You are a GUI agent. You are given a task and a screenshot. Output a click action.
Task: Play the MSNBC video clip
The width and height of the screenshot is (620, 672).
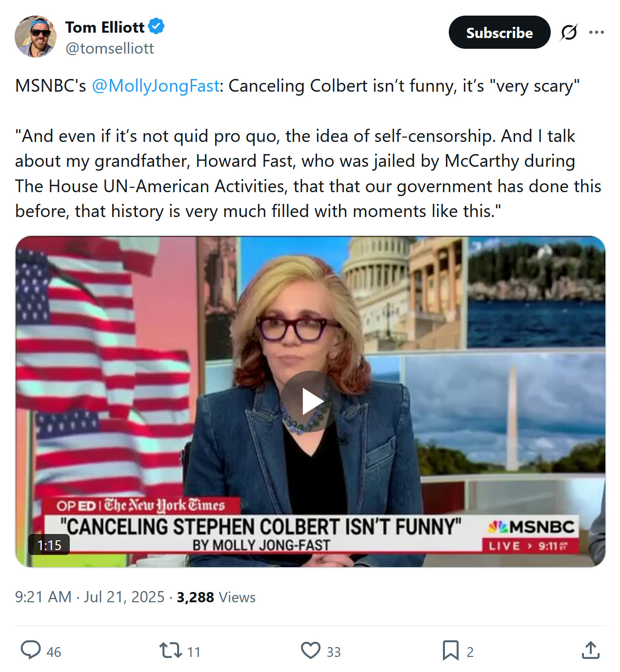(x=310, y=401)
